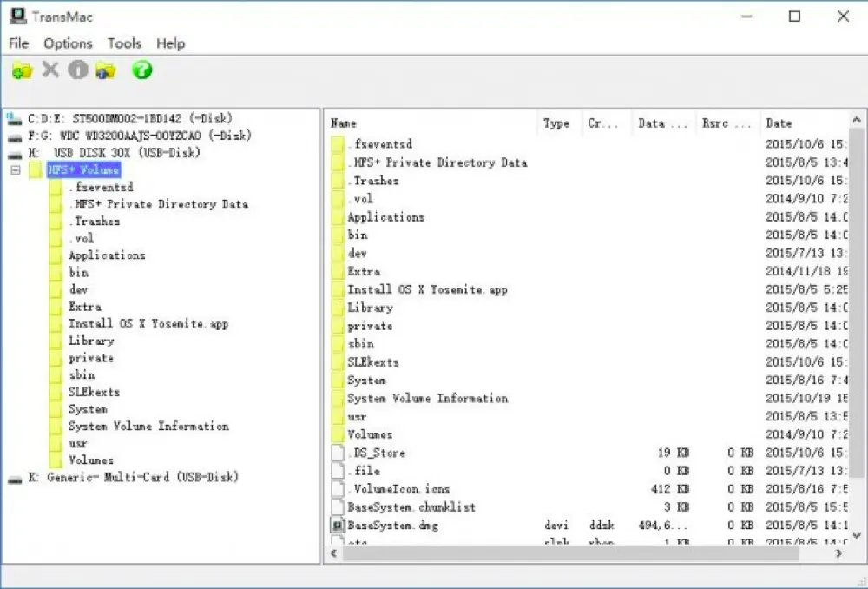The width and height of the screenshot is (868, 589).
Task: Close the TransMac window
Action: (843, 16)
